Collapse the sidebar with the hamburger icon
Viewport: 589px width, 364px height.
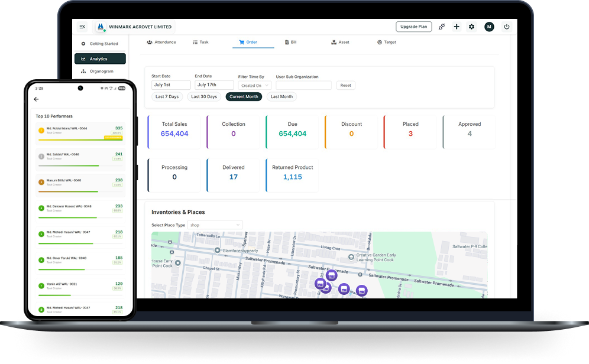pyautogui.click(x=82, y=27)
